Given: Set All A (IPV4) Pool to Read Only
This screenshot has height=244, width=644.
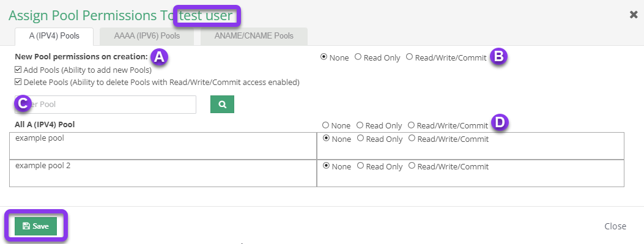Looking at the screenshot, I should 360,125.
